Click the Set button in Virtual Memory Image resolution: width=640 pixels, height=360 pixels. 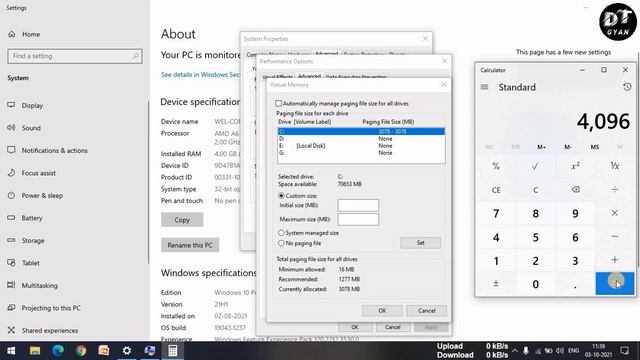(420, 243)
